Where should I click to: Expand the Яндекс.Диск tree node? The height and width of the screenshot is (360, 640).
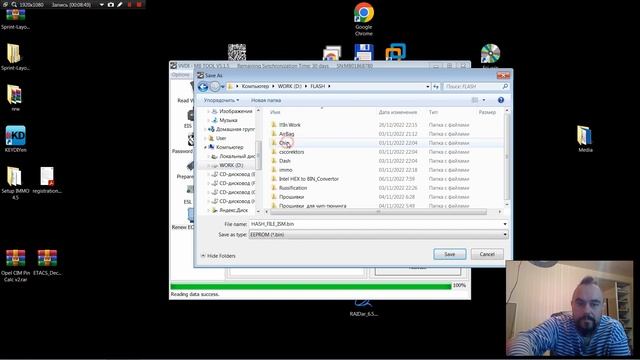click(209, 210)
